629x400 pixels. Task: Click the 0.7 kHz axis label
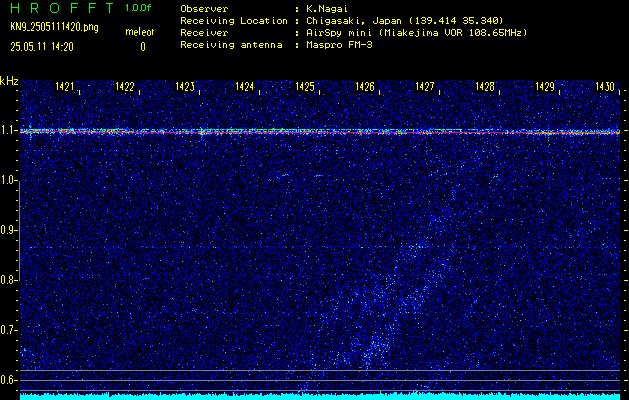pos(8,330)
